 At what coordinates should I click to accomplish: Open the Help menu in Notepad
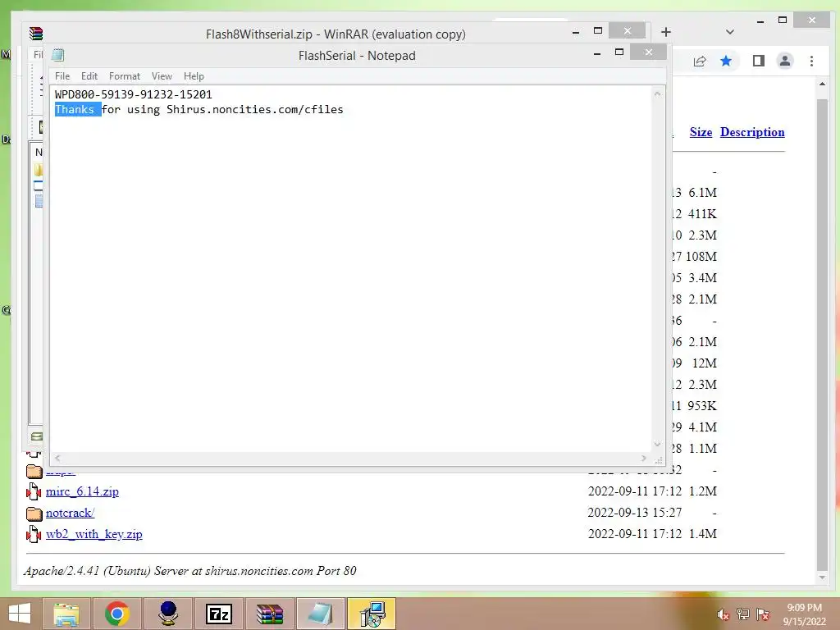click(x=194, y=76)
